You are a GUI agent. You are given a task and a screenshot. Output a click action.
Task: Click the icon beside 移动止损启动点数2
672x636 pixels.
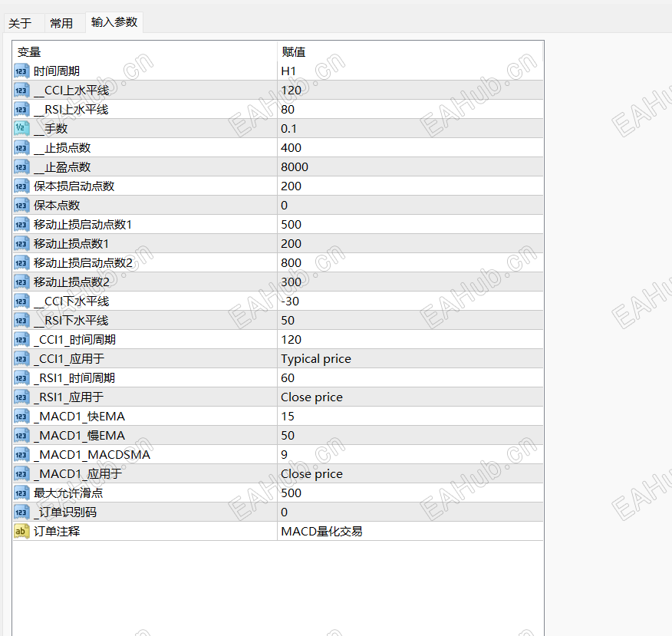[21, 262]
